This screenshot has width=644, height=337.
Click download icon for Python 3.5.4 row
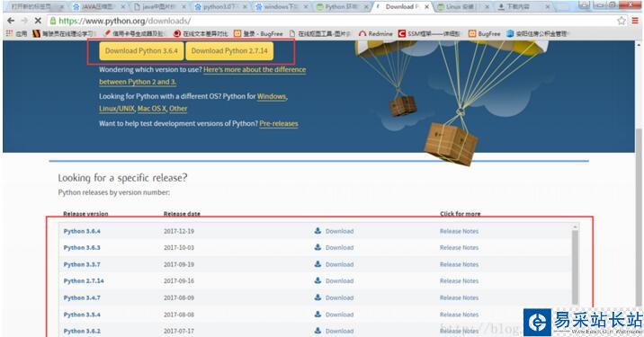318,314
